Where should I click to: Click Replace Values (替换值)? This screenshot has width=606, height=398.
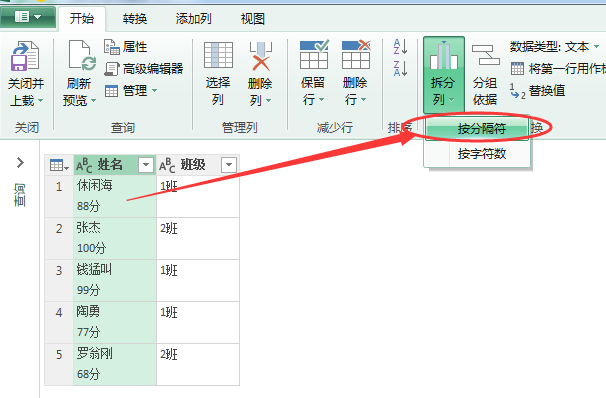point(538,91)
